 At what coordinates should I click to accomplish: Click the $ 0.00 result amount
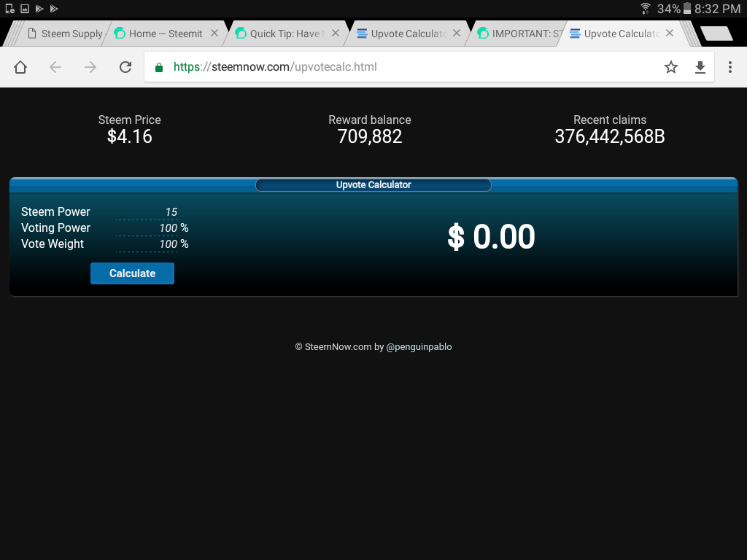(491, 237)
